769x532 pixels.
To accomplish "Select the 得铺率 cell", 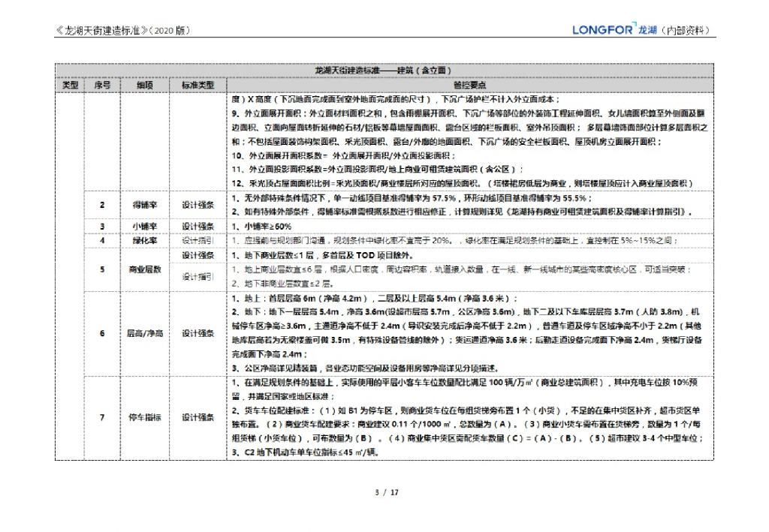I will click(x=146, y=205).
